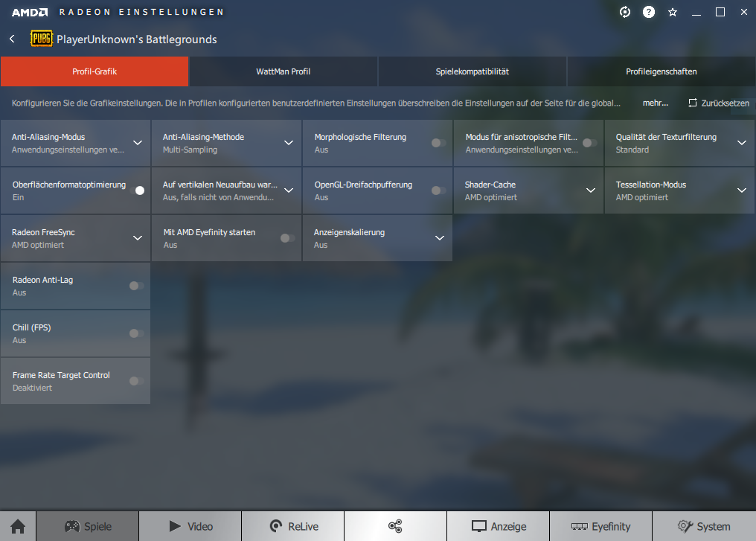Open Spielekompatibilität tab
Viewport: 756px width, 541px height.
[472, 71]
